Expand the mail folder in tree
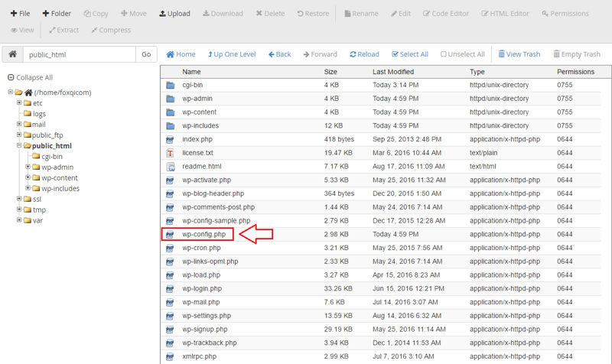Image resolution: width=612 pixels, height=364 pixels. pyautogui.click(x=19, y=124)
